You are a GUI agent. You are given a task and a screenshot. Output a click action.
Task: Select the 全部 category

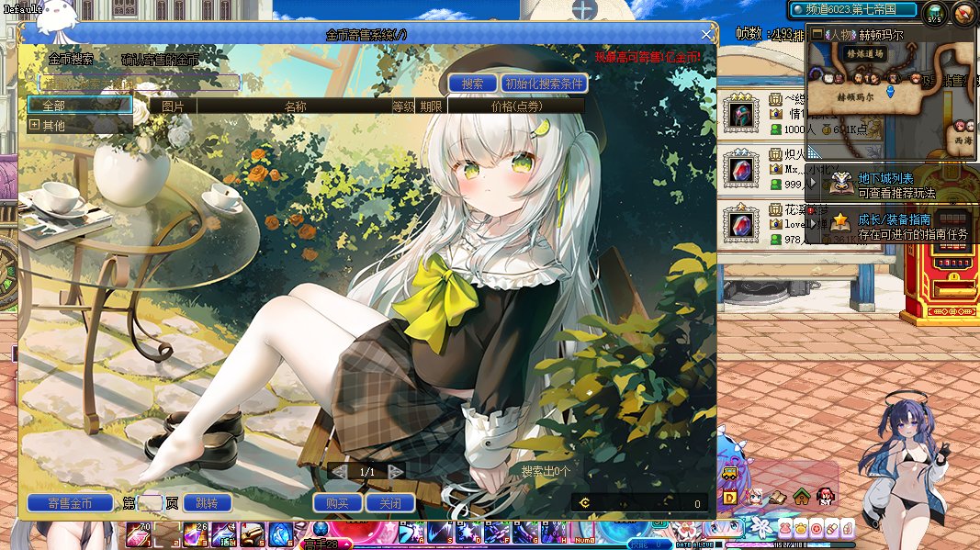pos(79,105)
